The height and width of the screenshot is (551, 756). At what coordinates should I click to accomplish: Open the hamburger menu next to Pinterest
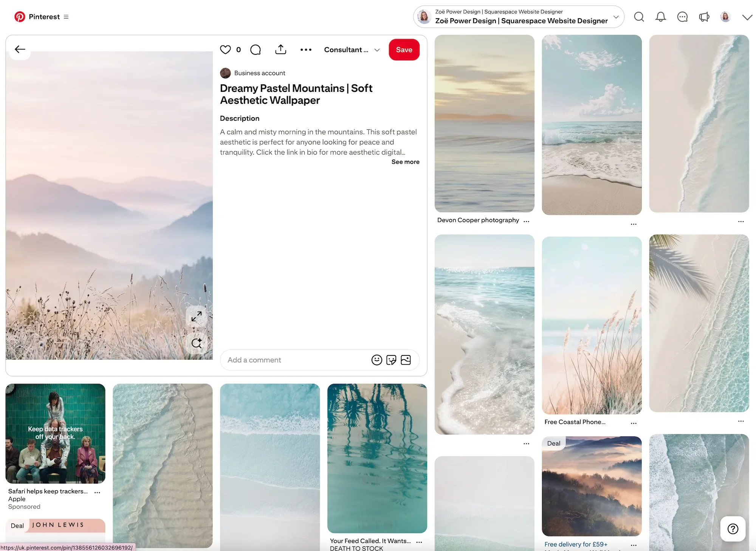point(66,17)
